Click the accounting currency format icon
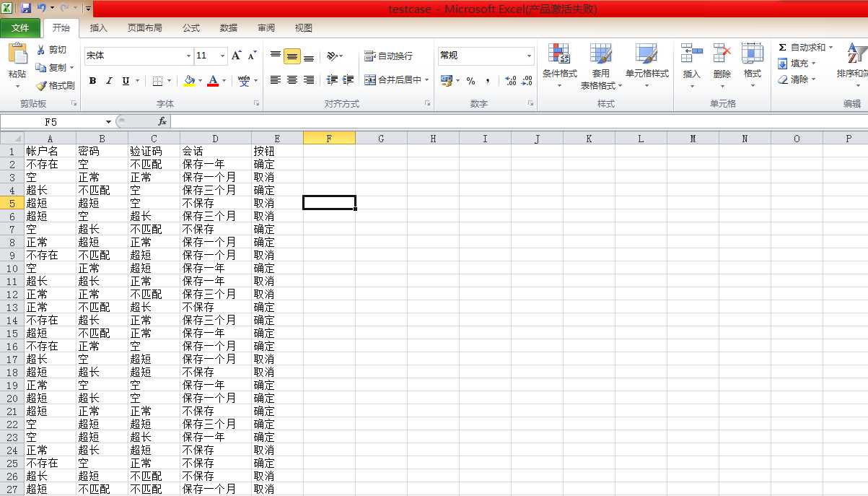This screenshot has width=868, height=496. click(x=446, y=81)
